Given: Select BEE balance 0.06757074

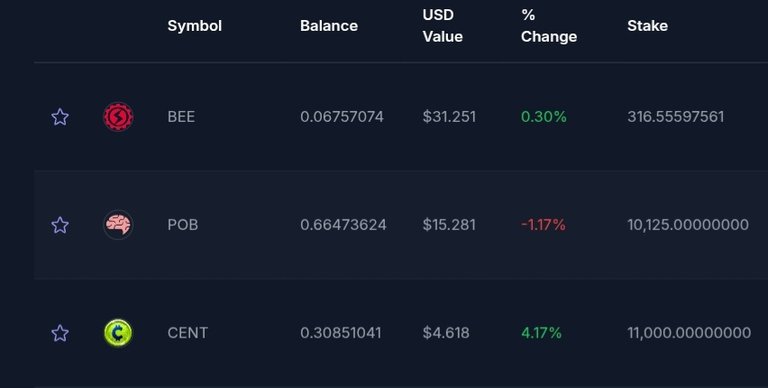Looking at the screenshot, I should pos(342,117).
